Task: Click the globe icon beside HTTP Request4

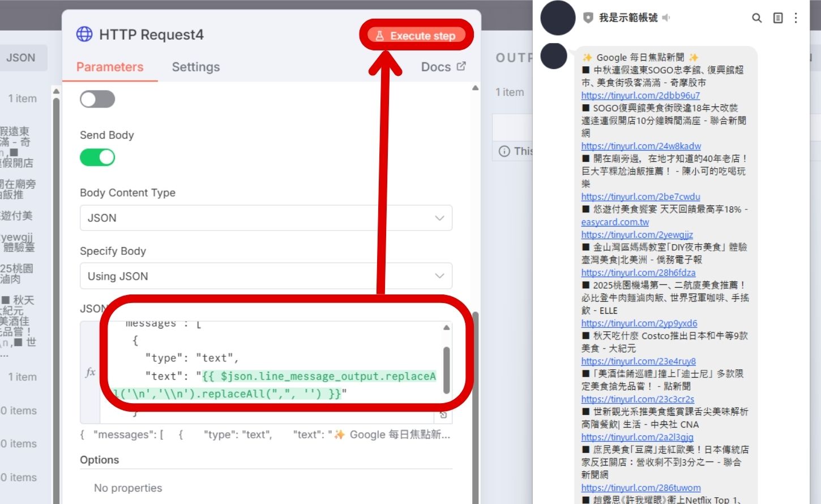Action: (x=84, y=34)
